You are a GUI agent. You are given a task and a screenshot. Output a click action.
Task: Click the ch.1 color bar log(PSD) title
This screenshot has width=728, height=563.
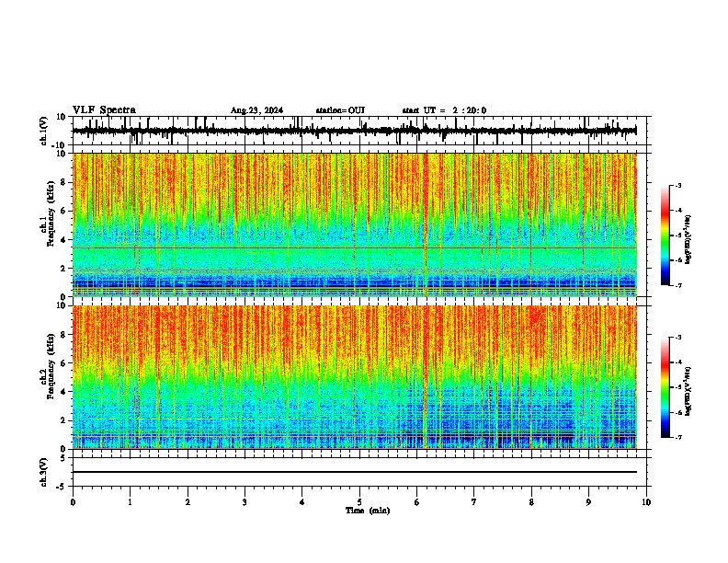[688, 240]
